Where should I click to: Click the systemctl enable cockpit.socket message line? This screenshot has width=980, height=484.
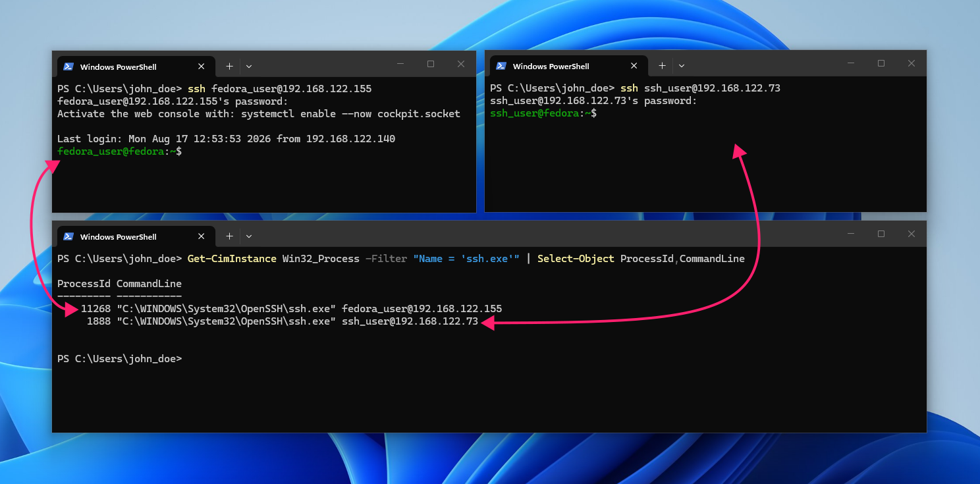pyautogui.click(x=259, y=114)
